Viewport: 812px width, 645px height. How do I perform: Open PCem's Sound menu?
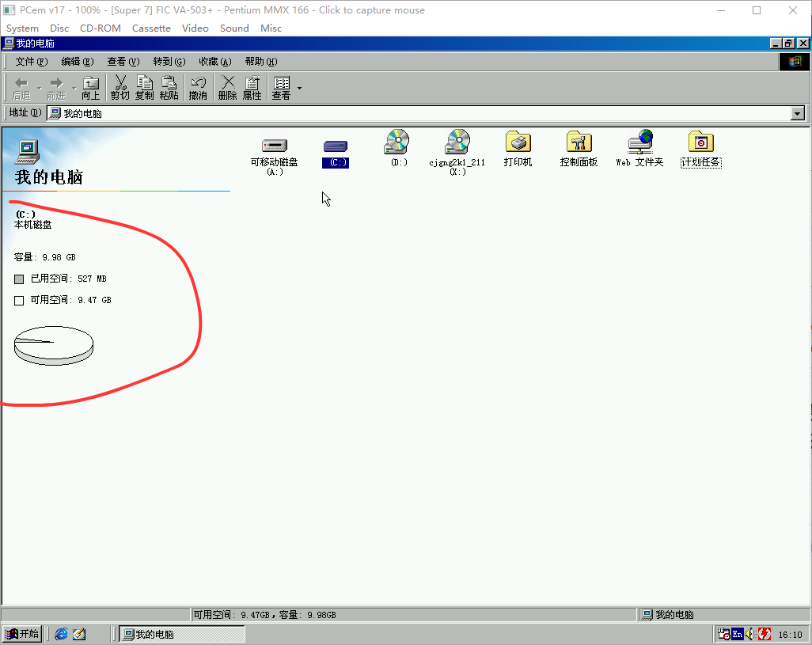[234, 28]
